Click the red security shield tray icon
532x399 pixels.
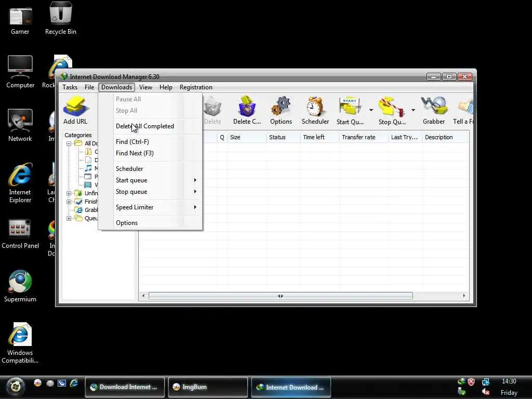(x=471, y=382)
